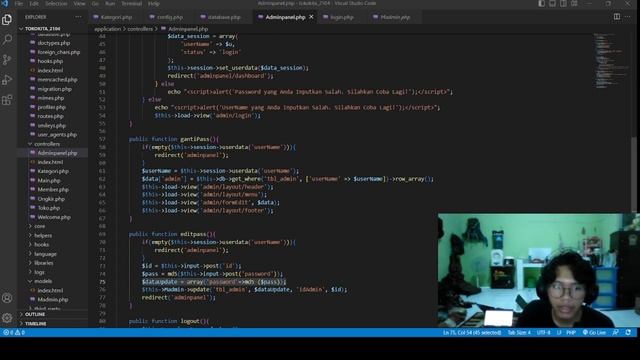Open the Search view in activity bar
The image size is (640, 360).
click(x=7, y=40)
